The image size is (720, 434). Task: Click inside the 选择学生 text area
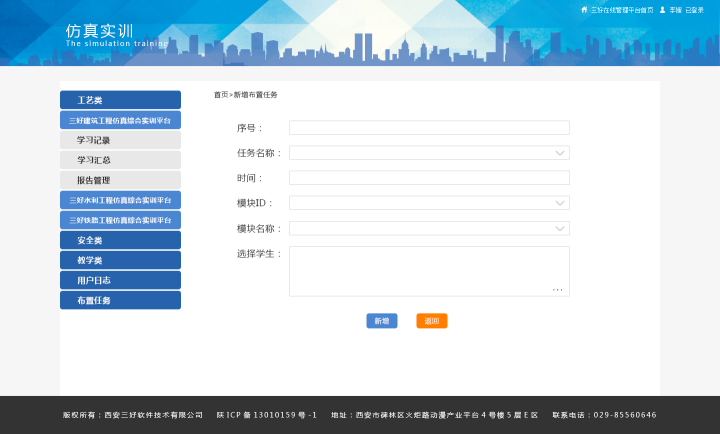point(429,270)
